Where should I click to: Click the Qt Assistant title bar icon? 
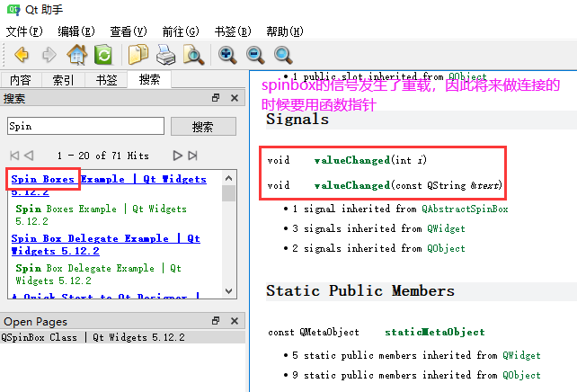[13, 9]
